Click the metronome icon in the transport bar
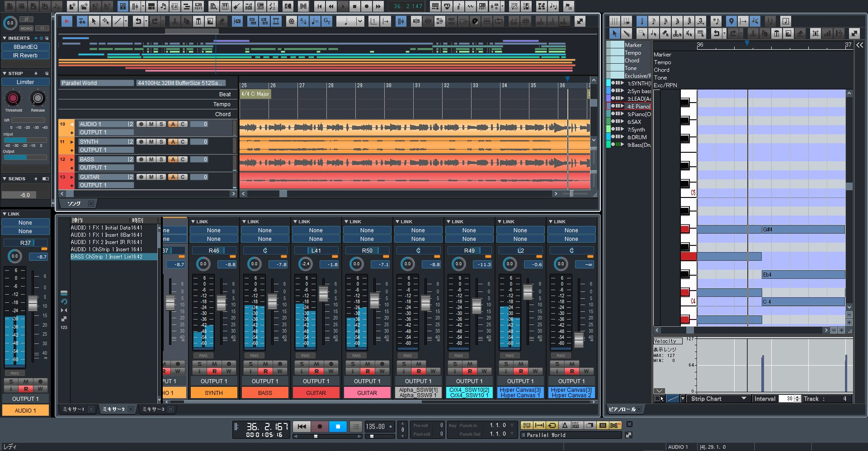This screenshot has height=451, width=868. click(564, 426)
